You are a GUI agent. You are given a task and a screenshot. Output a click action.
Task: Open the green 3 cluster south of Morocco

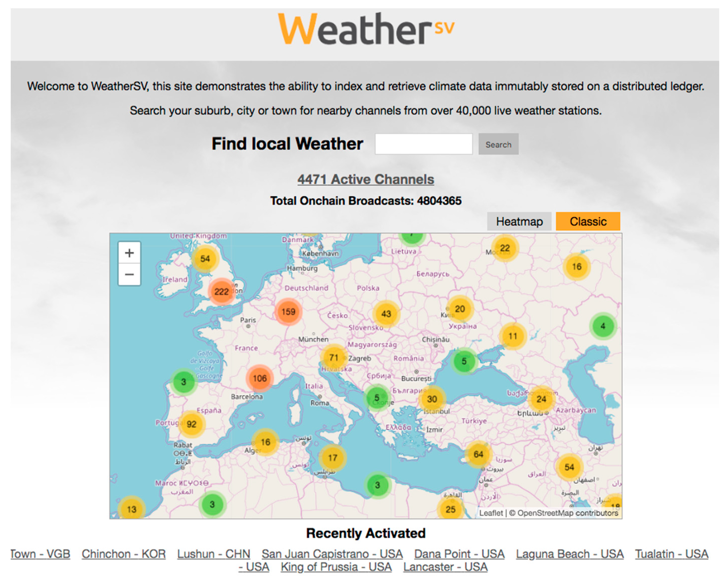coord(212,504)
